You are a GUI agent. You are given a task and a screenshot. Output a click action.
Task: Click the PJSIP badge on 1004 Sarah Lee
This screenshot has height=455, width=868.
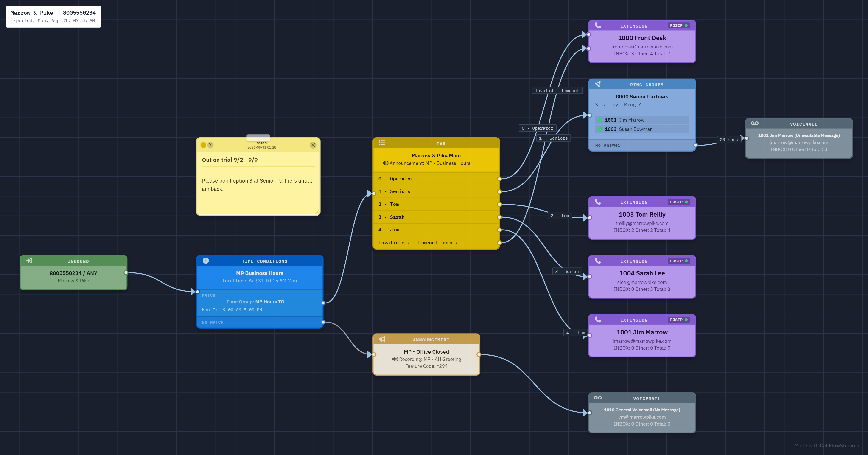pos(679,261)
